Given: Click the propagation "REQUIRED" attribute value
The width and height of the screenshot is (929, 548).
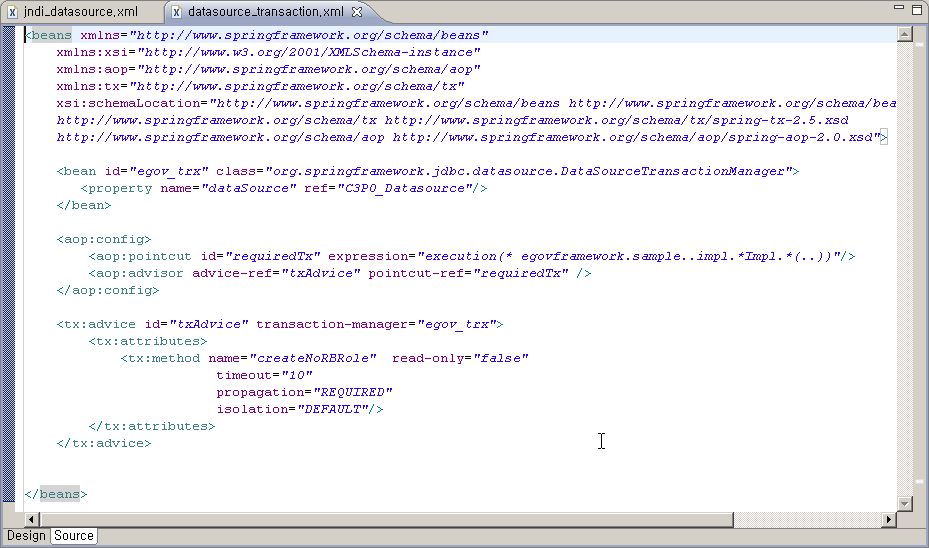Looking at the screenshot, I should pyautogui.click(x=353, y=392).
